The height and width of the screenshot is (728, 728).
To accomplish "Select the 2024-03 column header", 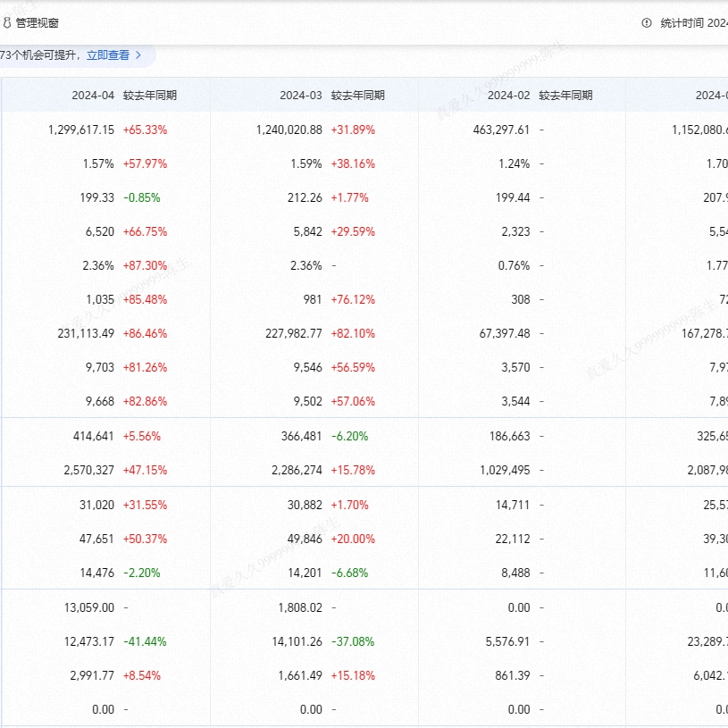I will (x=300, y=96).
